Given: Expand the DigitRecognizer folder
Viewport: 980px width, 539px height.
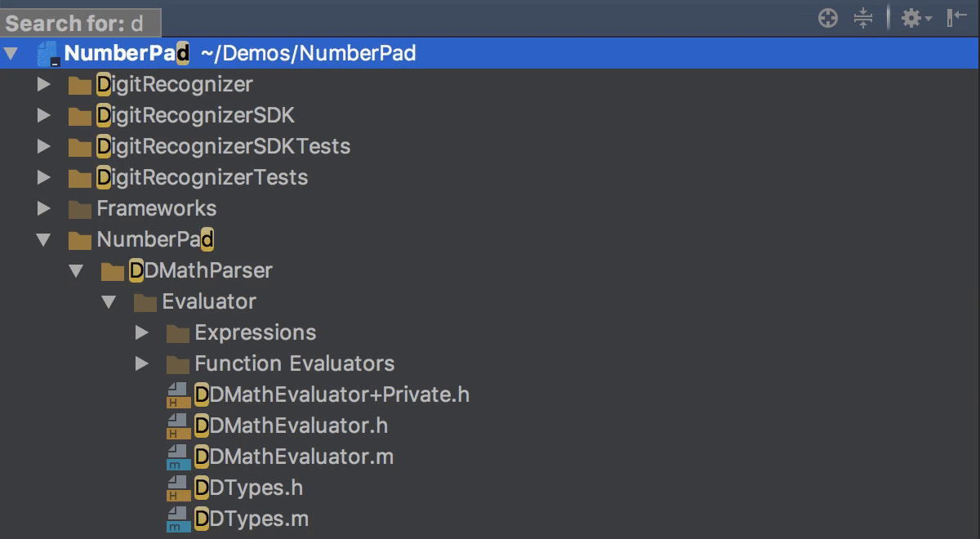Looking at the screenshot, I should [44, 85].
